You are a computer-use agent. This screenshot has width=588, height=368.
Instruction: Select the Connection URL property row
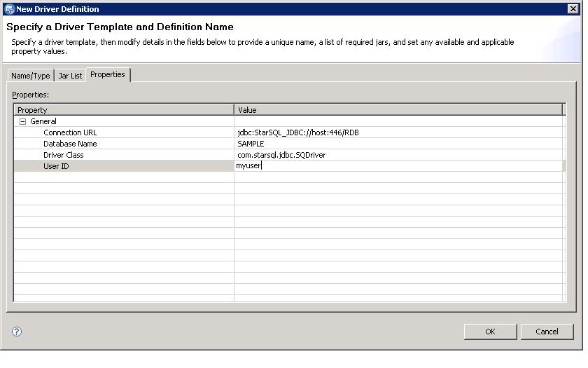(70, 132)
